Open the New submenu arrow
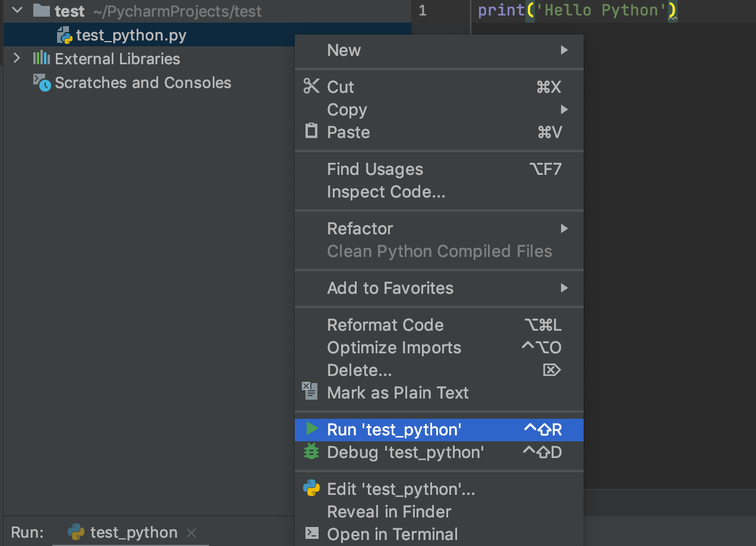Viewport: 756px width, 546px height. tap(564, 51)
